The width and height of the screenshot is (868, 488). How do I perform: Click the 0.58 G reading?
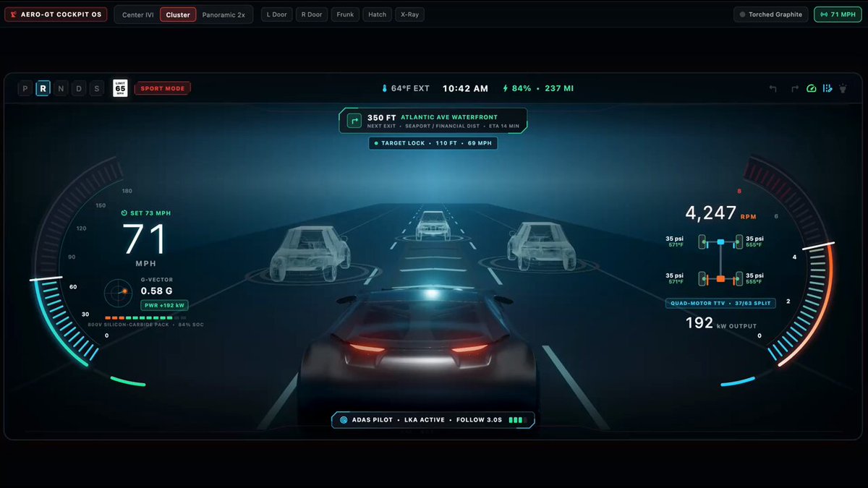click(x=156, y=291)
